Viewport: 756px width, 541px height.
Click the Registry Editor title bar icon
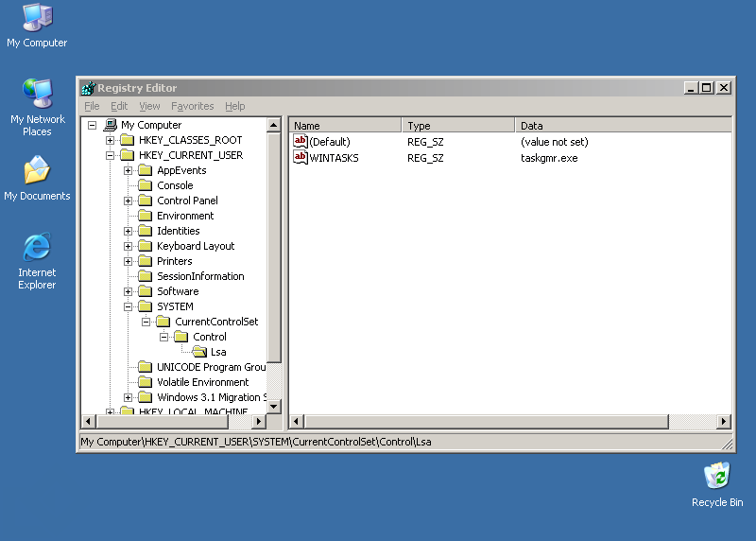pyautogui.click(x=88, y=88)
